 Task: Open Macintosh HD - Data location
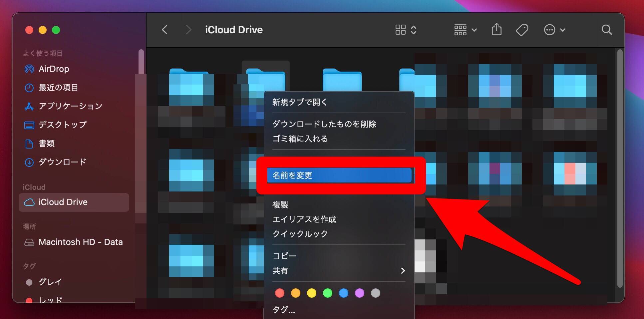click(74, 242)
